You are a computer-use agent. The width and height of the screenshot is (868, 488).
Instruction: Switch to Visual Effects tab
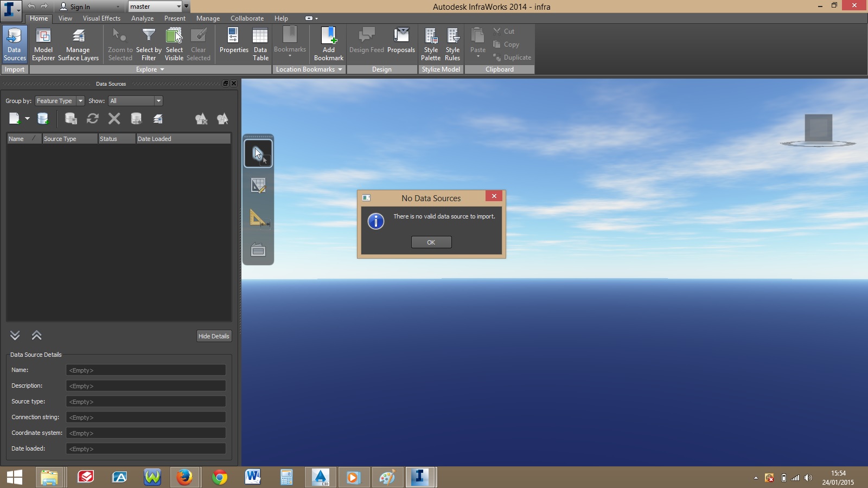101,18
